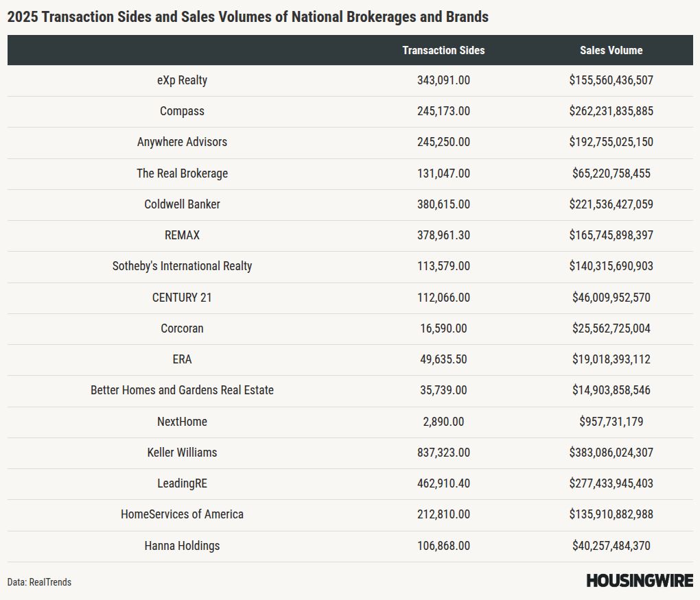
Task: Click the REMAX row name
Action: click(182, 235)
